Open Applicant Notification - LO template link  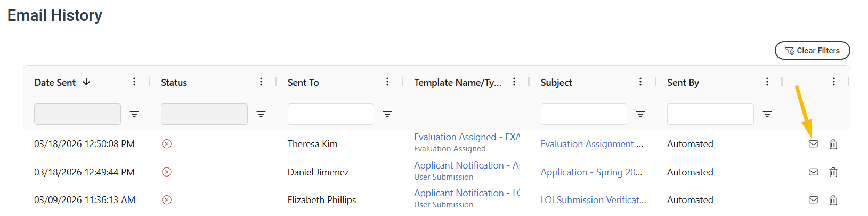pos(467,193)
